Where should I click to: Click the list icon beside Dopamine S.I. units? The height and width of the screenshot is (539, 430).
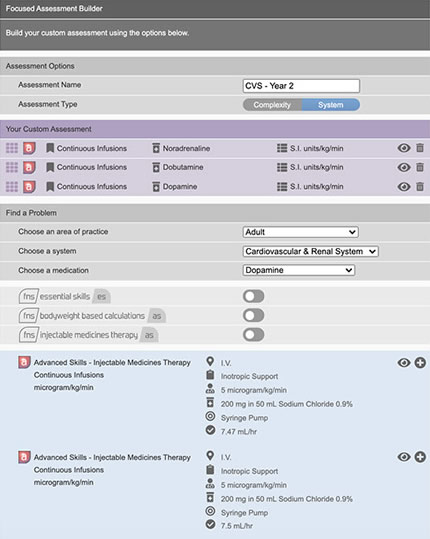click(282, 187)
